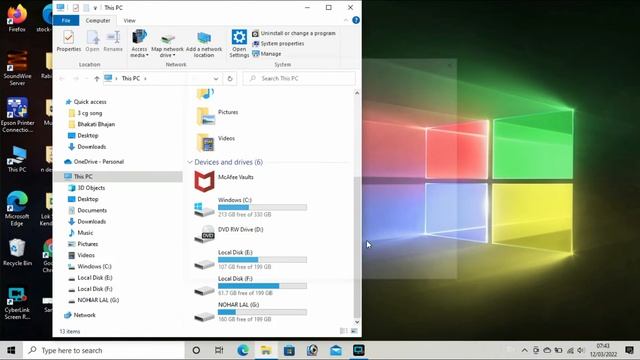The height and width of the screenshot is (360, 640).
Task: Click Uninstall or change a program
Action: [294, 33]
